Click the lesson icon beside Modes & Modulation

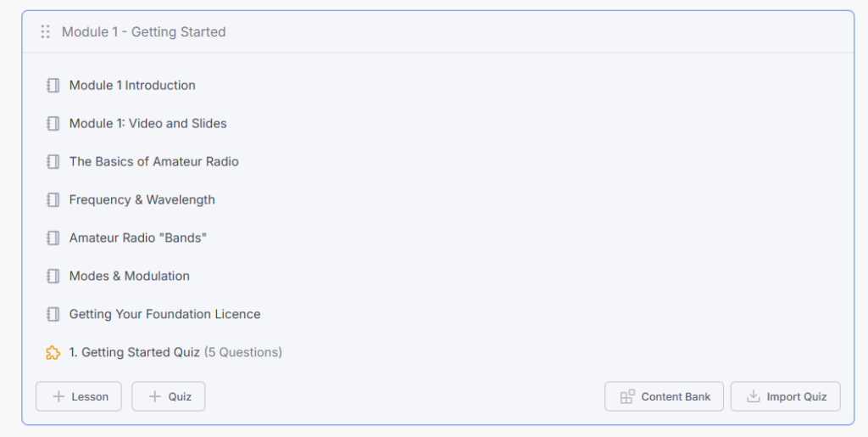53,276
